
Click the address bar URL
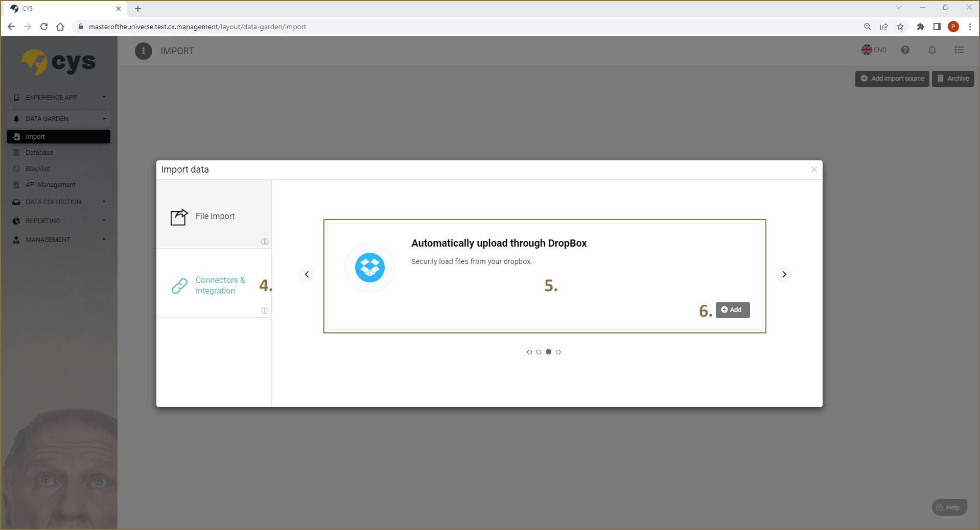coord(197,27)
